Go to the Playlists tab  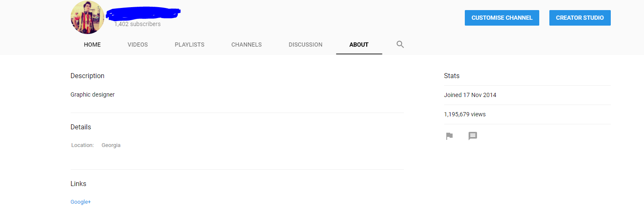[190, 45]
